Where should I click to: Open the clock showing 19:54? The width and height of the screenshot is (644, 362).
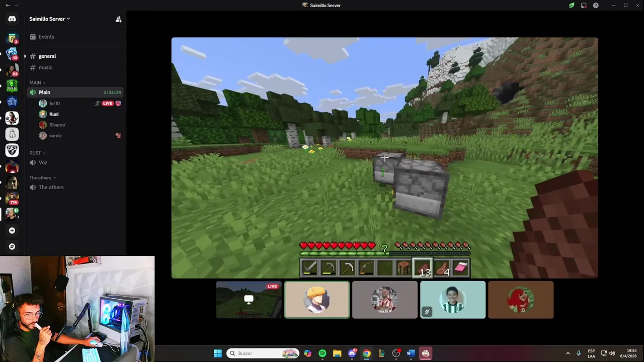click(628, 353)
